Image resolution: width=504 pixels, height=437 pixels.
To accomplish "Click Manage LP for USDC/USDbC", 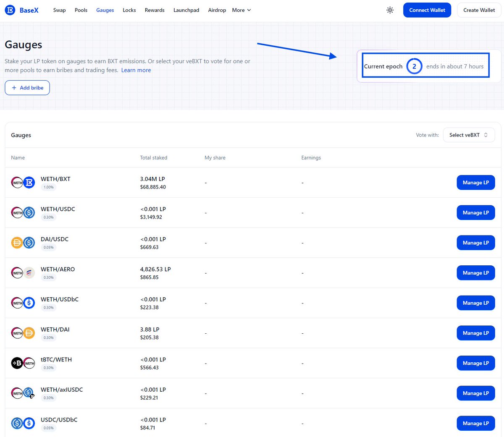I will (x=476, y=423).
